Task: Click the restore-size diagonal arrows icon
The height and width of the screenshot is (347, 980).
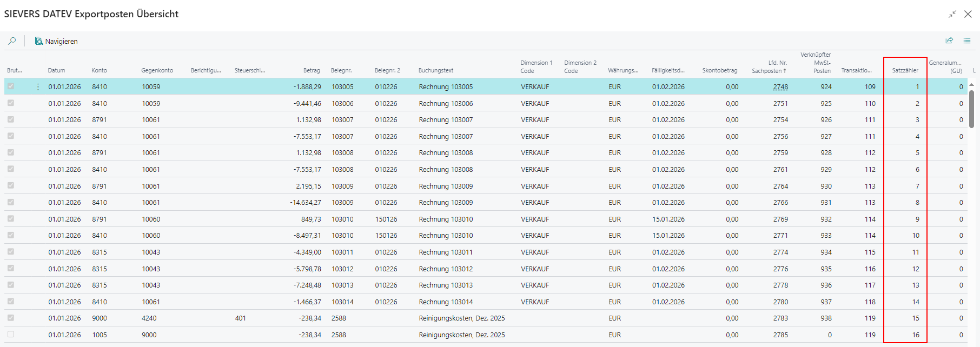Action: 952,14
